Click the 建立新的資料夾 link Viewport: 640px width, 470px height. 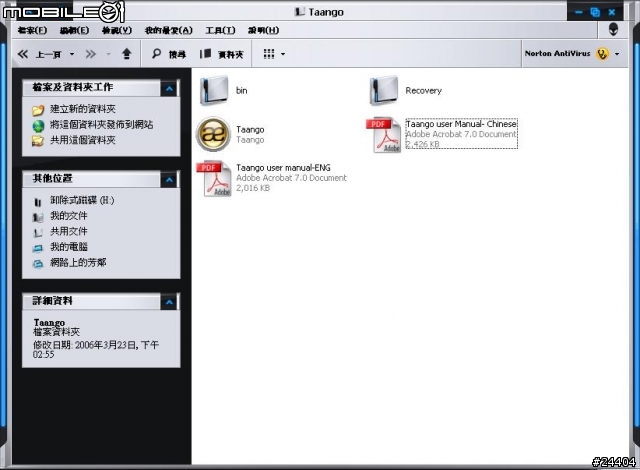pos(83,109)
